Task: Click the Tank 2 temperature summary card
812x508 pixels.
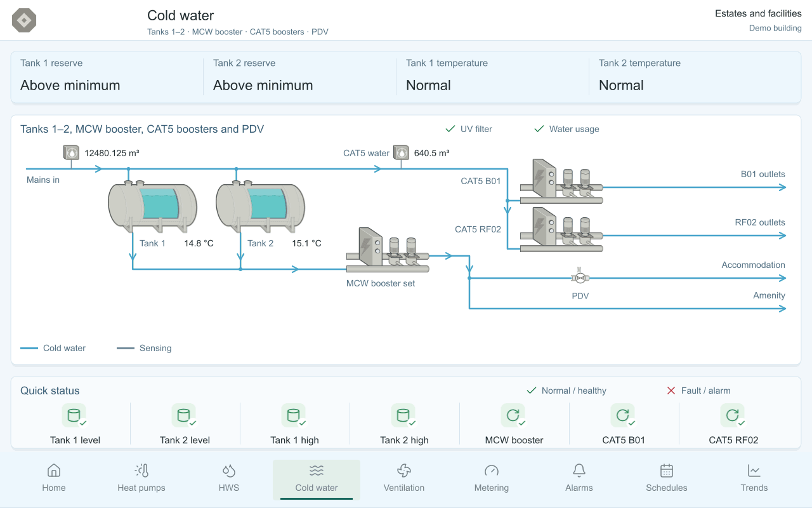Action: click(695, 77)
